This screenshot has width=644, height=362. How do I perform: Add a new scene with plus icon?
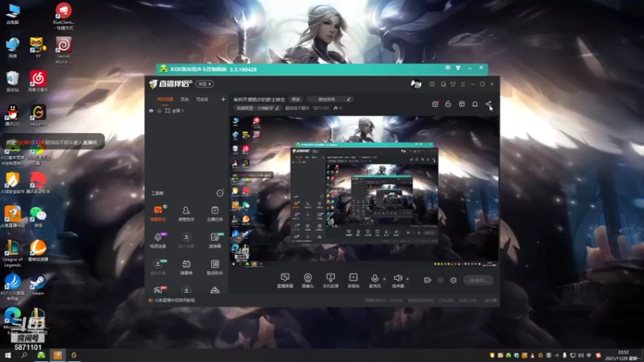(x=223, y=99)
